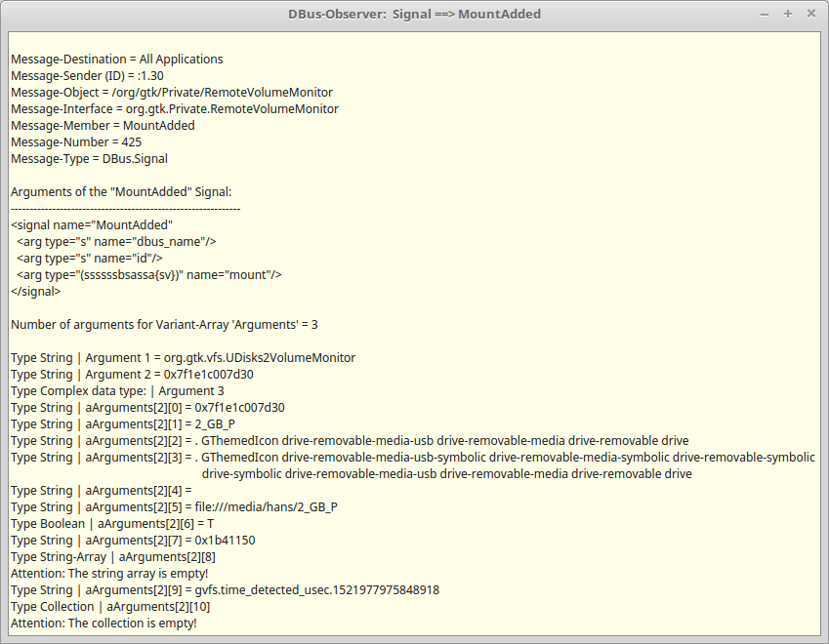829x644 pixels.
Task: Click the gvfs.time_detected_usec line
Action: pos(225,590)
